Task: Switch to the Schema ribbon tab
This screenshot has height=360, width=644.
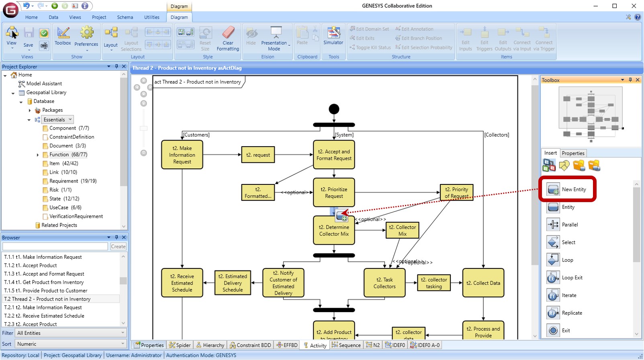Action: pyautogui.click(x=125, y=17)
